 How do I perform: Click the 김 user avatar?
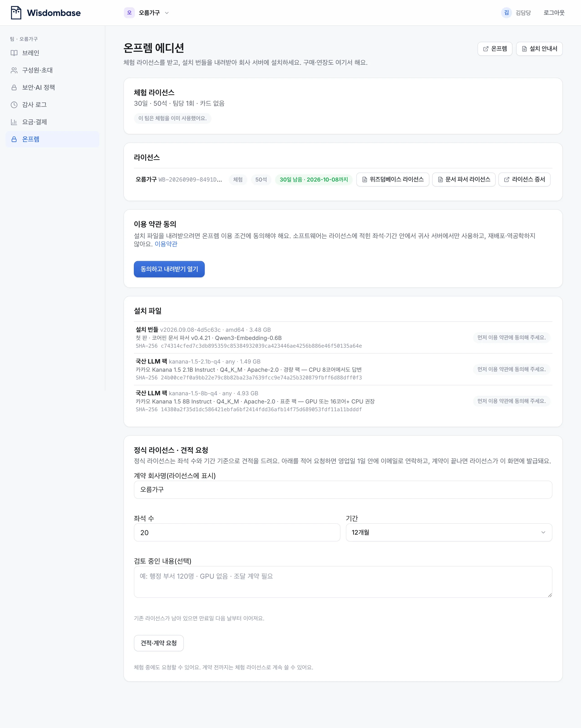(506, 13)
